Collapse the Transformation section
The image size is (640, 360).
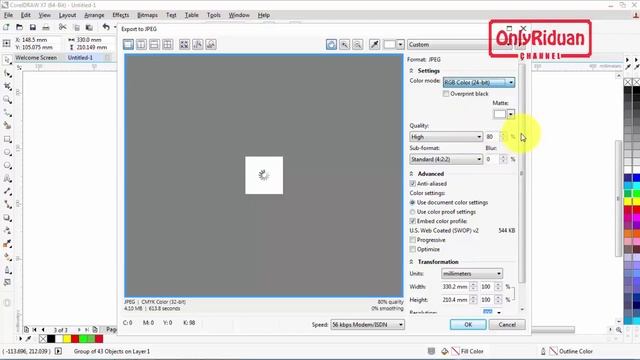(411, 262)
